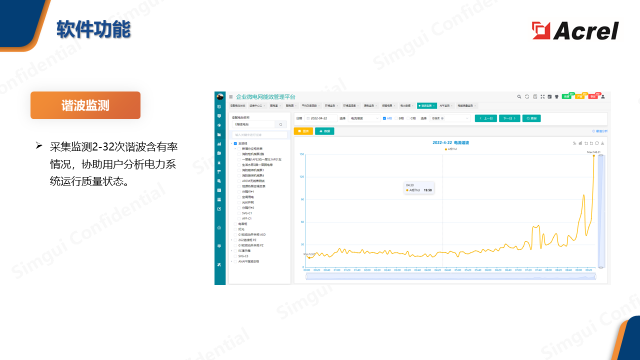Click the Acrel logo at top right

coord(575,31)
